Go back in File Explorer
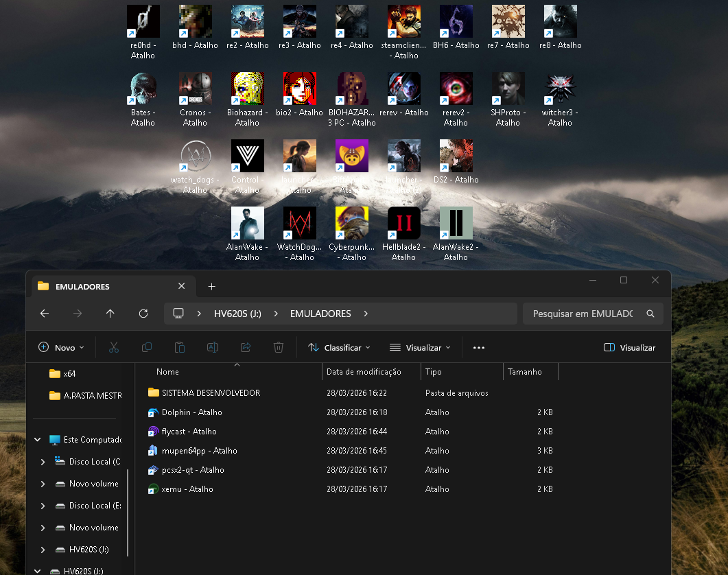 tap(45, 314)
